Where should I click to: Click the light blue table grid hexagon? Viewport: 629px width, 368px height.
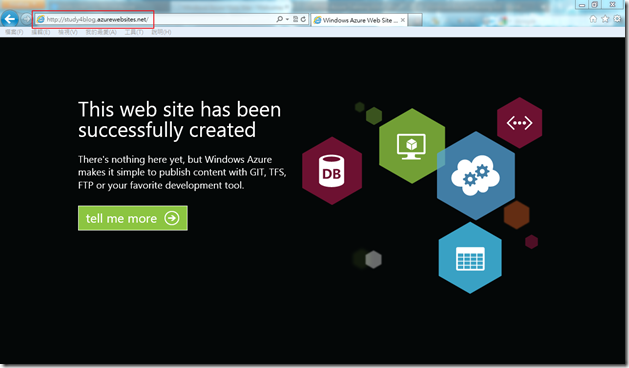point(470,258)
